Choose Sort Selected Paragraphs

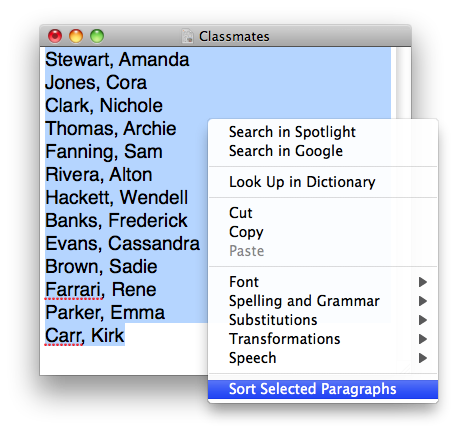(323, 389)
